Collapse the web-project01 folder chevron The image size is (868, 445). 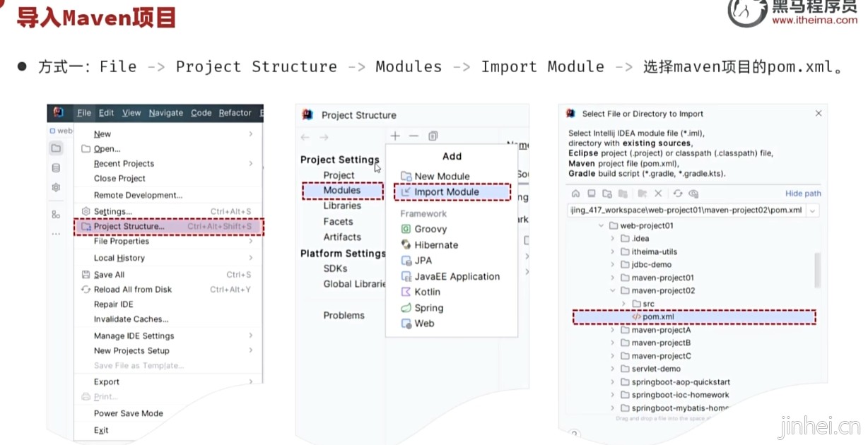(x=602, y=226)
